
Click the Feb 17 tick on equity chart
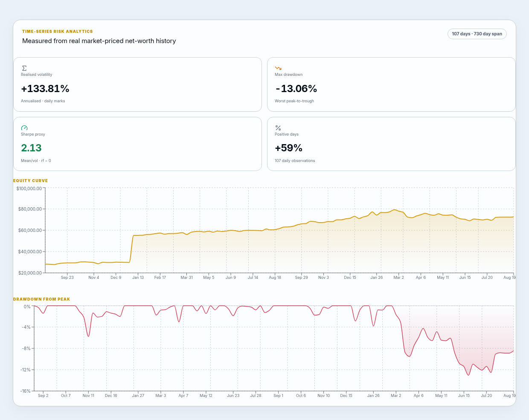pos(160,278)
